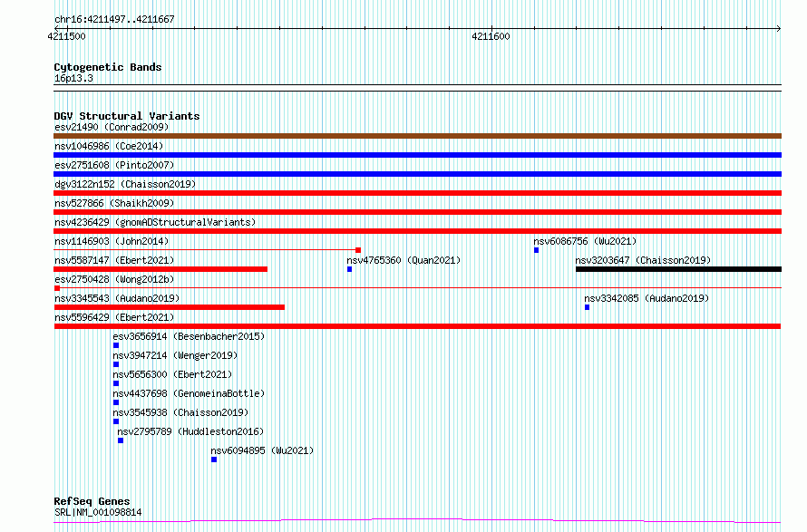This screenshot has width=807, height=532.
Task: Click the esv21490 (Conrad2009) brown variant bar
Action: [x=417, y=136]
